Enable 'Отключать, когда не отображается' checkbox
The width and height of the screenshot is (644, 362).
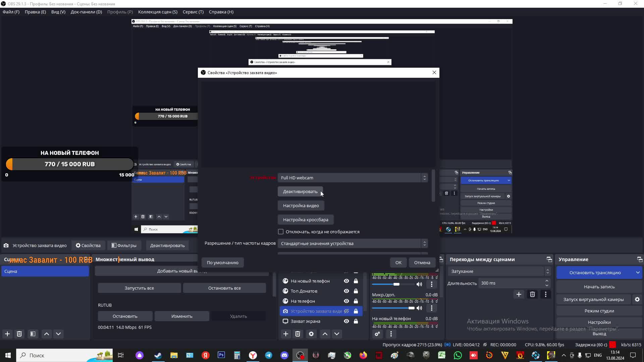(x=281, y=232)
